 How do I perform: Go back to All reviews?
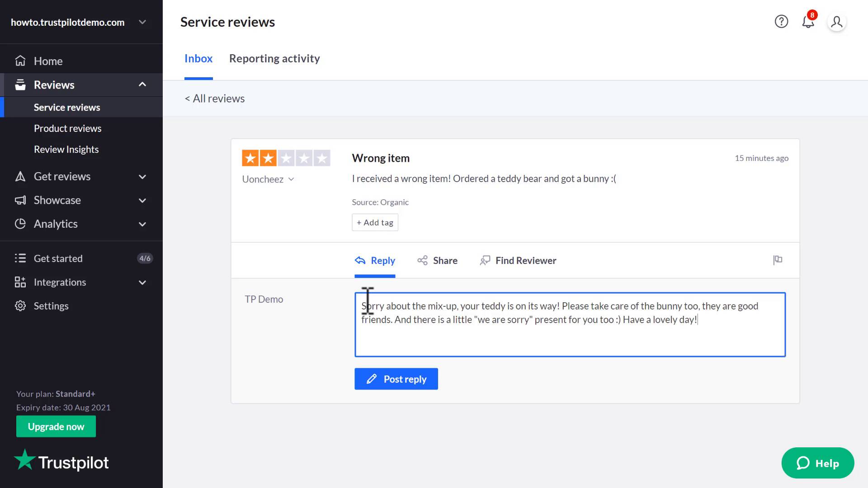point(215,99)
